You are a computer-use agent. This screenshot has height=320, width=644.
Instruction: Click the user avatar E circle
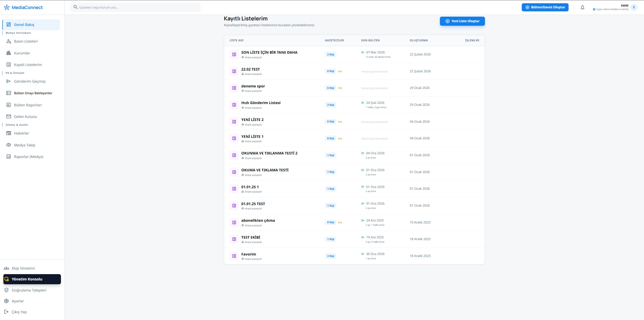(634, 7)
